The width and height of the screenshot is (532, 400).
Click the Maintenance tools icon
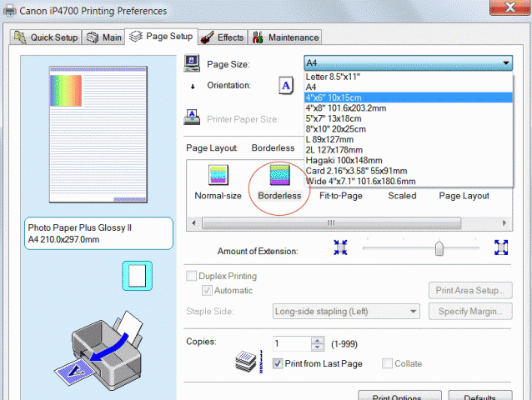point(258,37)
